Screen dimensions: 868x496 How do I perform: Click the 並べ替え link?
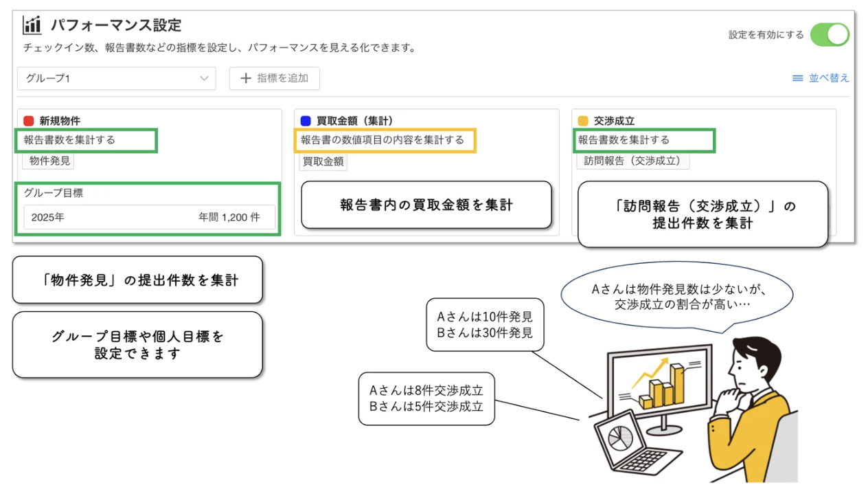coord(829,78)
